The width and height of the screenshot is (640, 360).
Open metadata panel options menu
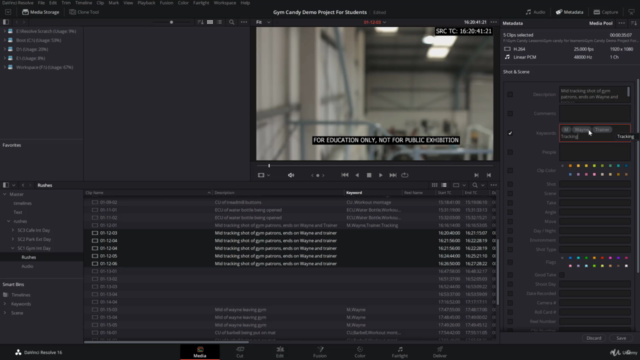pyautogui.click(x=622, y=23)
